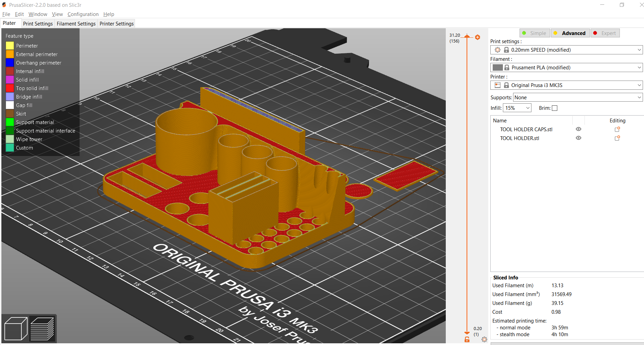Click the External perimeter orange swatch
Screen dimensions: 644x345
(x=10, y=54)
